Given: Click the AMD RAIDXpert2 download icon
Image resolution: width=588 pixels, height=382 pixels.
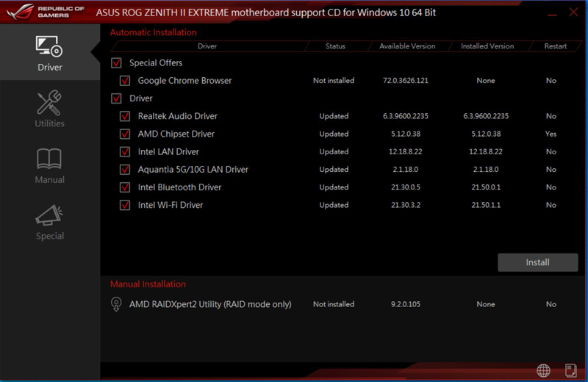Looking at the screenshot, I should 116,304.
